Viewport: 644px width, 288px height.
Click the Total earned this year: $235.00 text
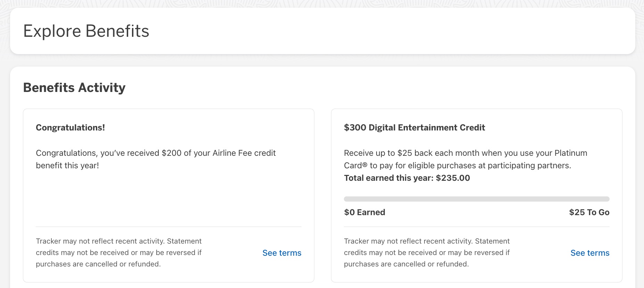tap(407, 178)
